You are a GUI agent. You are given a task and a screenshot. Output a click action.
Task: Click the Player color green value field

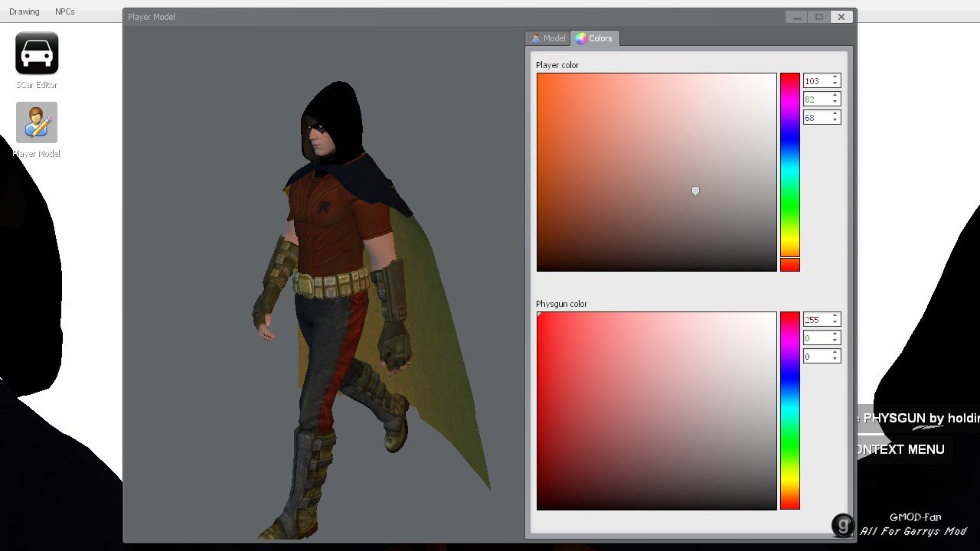pos(816,99)
